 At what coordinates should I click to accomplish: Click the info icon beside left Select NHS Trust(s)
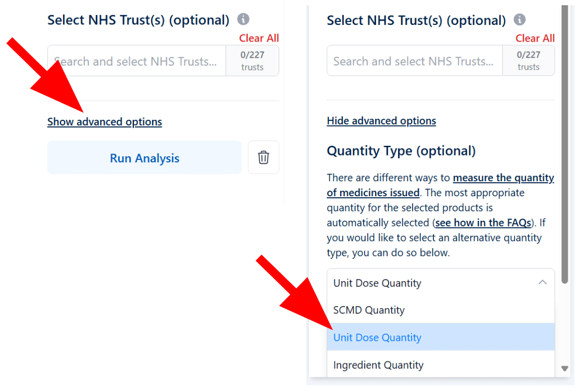pos(243,19)
